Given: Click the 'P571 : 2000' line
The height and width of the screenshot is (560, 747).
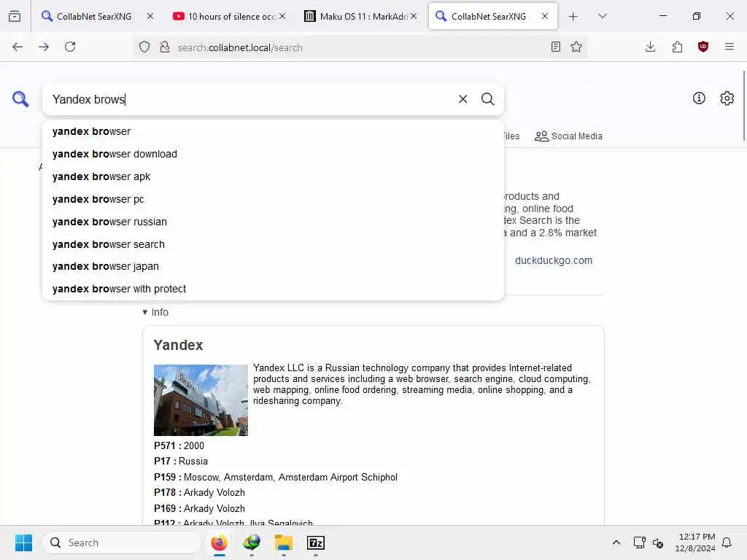Looking at the screenshot, I should coord(179,446).
